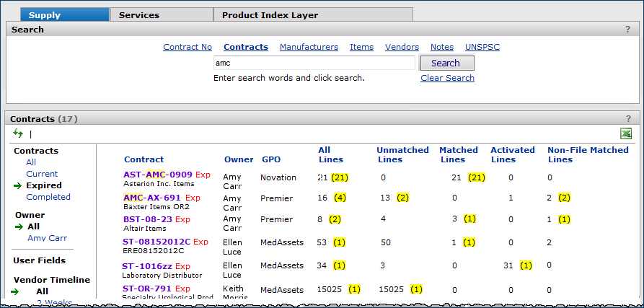
Task: Open the ST-1016zz contract
Action: 146,266
